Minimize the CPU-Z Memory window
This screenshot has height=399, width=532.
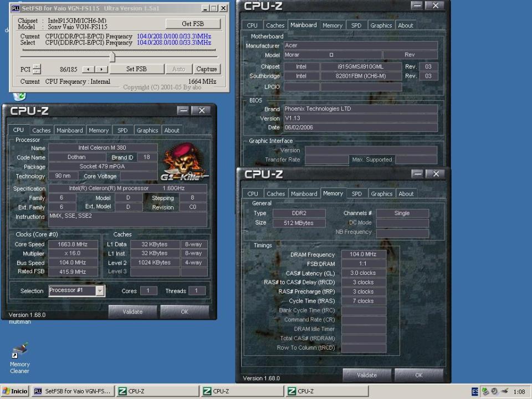417,174
